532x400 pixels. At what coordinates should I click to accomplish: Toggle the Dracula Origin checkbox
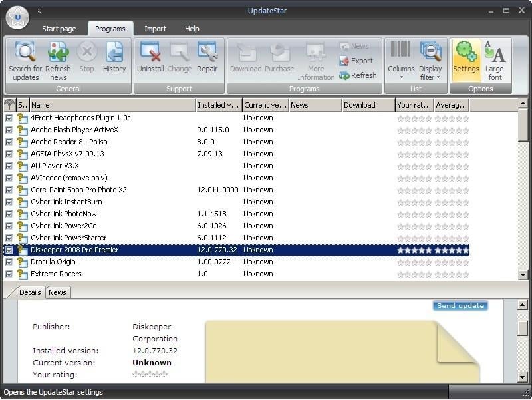tap(9, 262)
